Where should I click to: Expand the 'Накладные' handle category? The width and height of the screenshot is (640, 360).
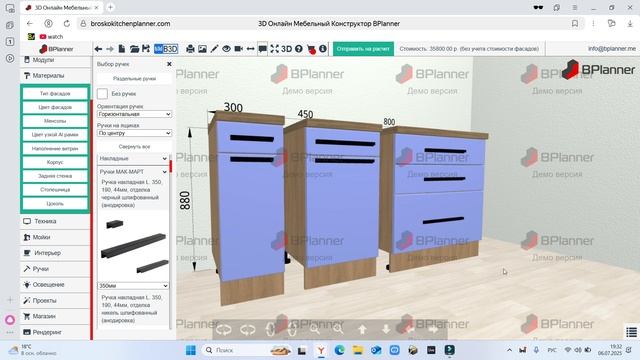pos(133,158)
